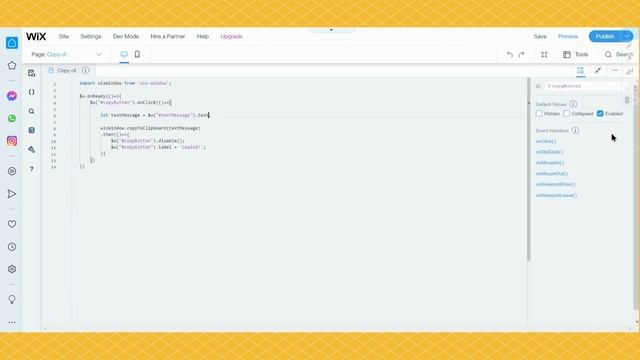The image size is (640, 360).
Task: Toggle the Hidden checkbox
Action: (x=539, y=113)
